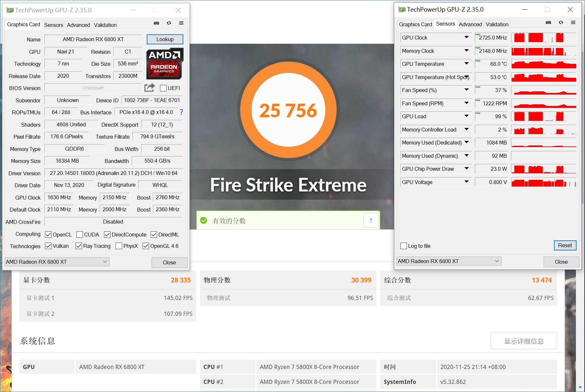Open the GPU Chip Power Draw dropdown
This screenshot has width=585, height=392.
pos(466,169)
